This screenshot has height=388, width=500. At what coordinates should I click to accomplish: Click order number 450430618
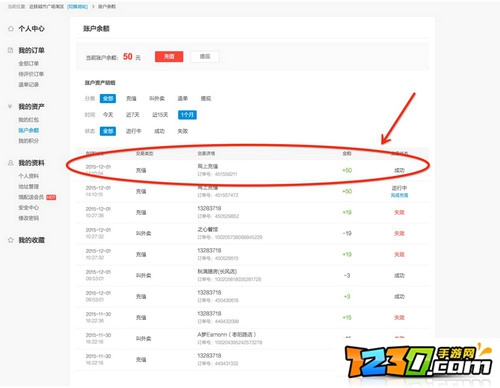tap(218, 300)
